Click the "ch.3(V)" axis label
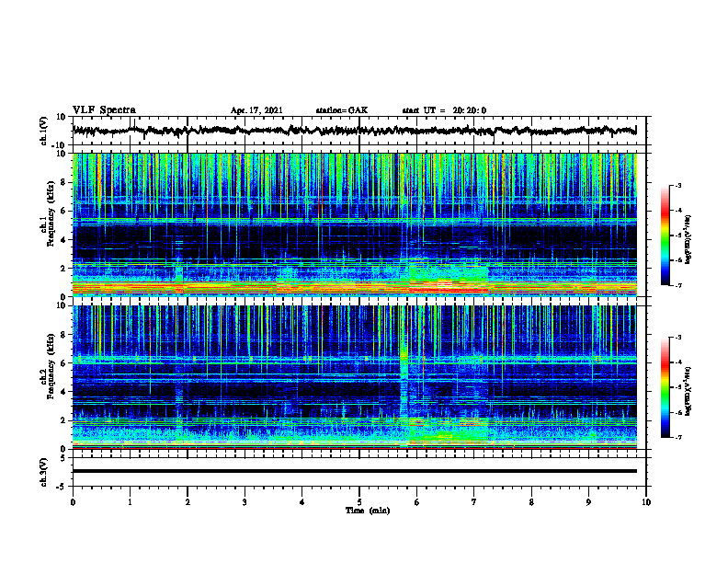 coord(44,472)
